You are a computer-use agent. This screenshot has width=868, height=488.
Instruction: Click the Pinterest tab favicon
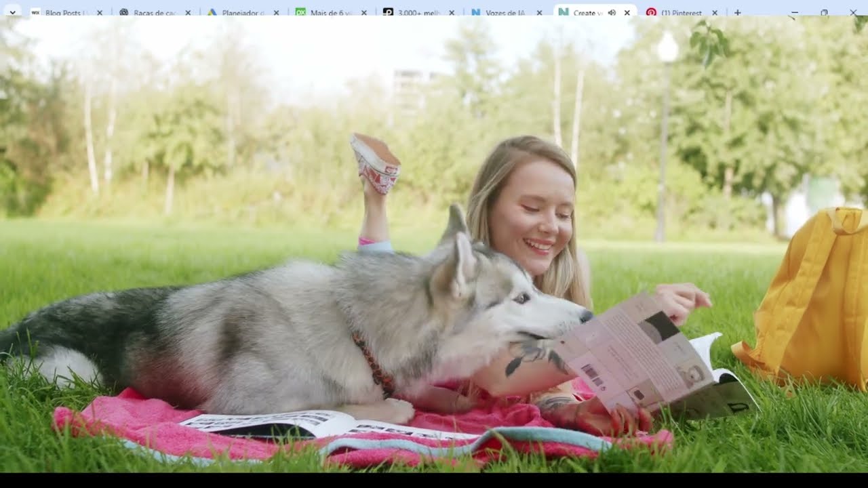[651, 12]
